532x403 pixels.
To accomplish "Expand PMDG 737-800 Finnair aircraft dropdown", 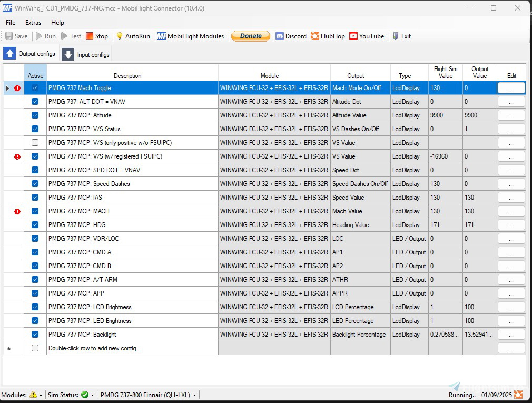I will 194,395.
